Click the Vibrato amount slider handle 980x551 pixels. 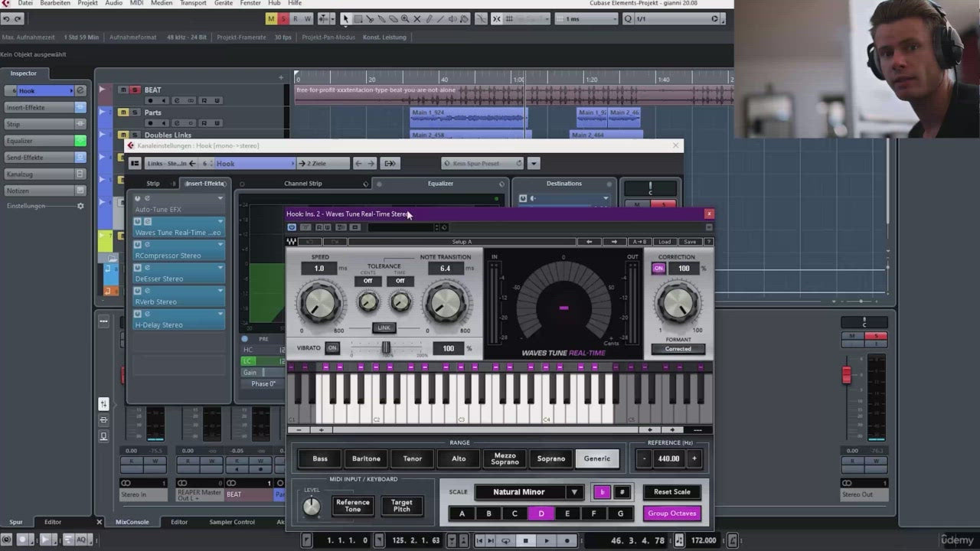pos(385,348)
